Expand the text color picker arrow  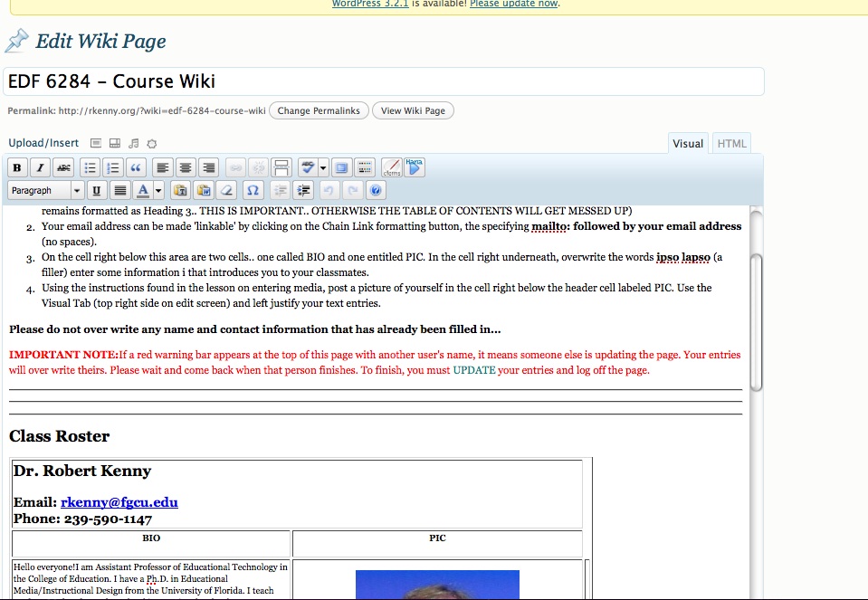158,191
